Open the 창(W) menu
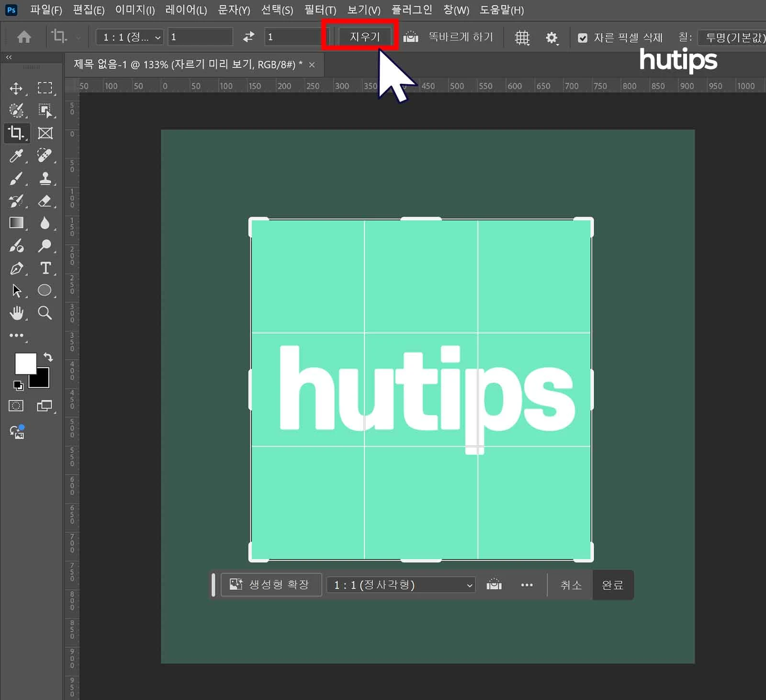766x700 pixels. (x=456, y=10)
